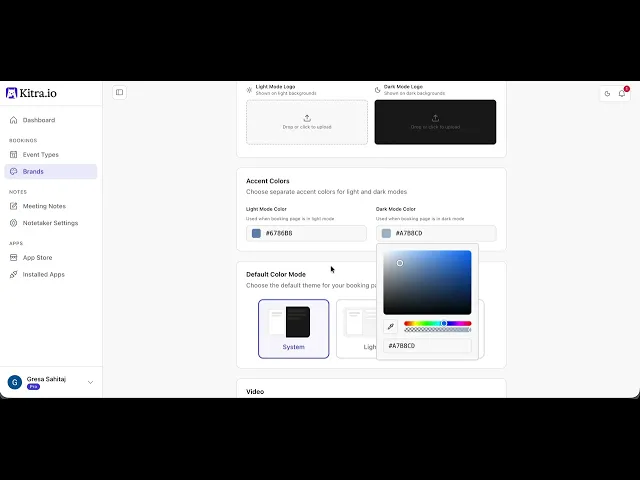Open Notetaker Settings
Image resolution: width=640 pixels, height=480 pixels.
click(51, 223)
